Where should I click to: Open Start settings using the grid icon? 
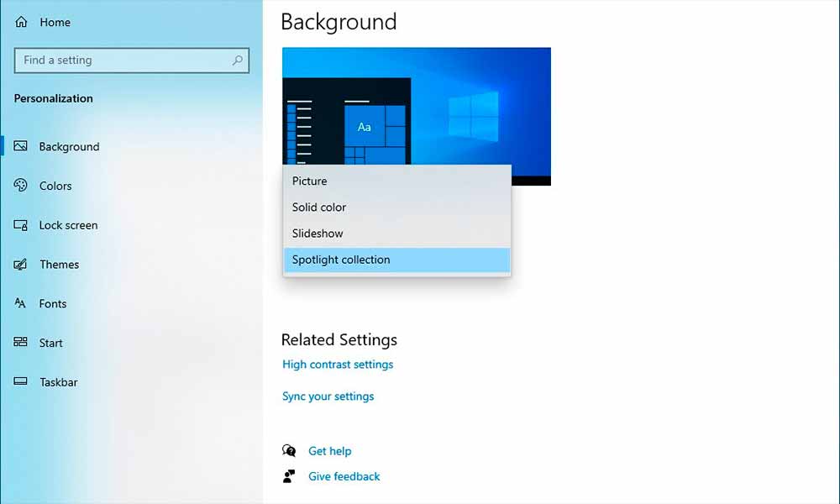coord(18,343)
